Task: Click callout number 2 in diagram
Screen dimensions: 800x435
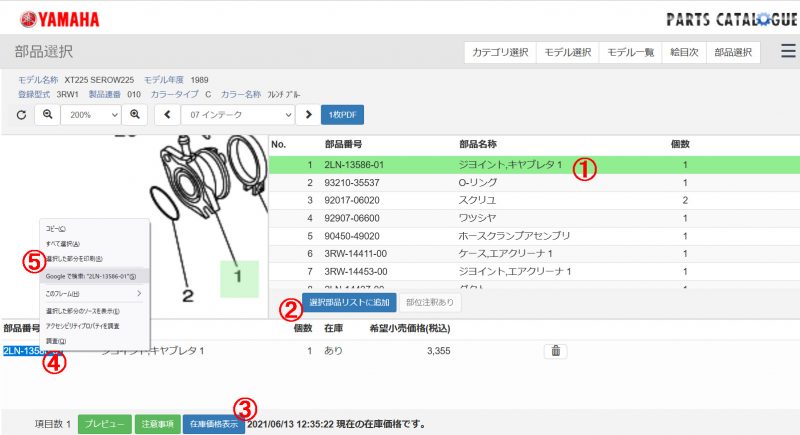Action: (x=188, y=295)
